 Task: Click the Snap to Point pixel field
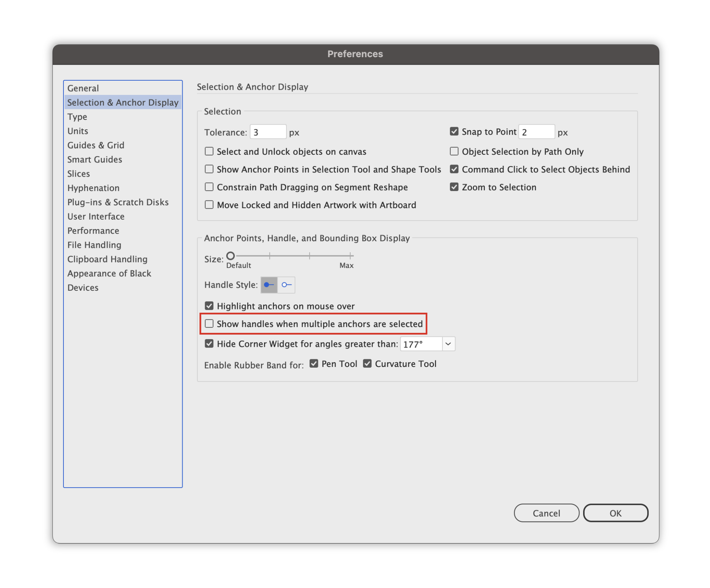point(536,132)
